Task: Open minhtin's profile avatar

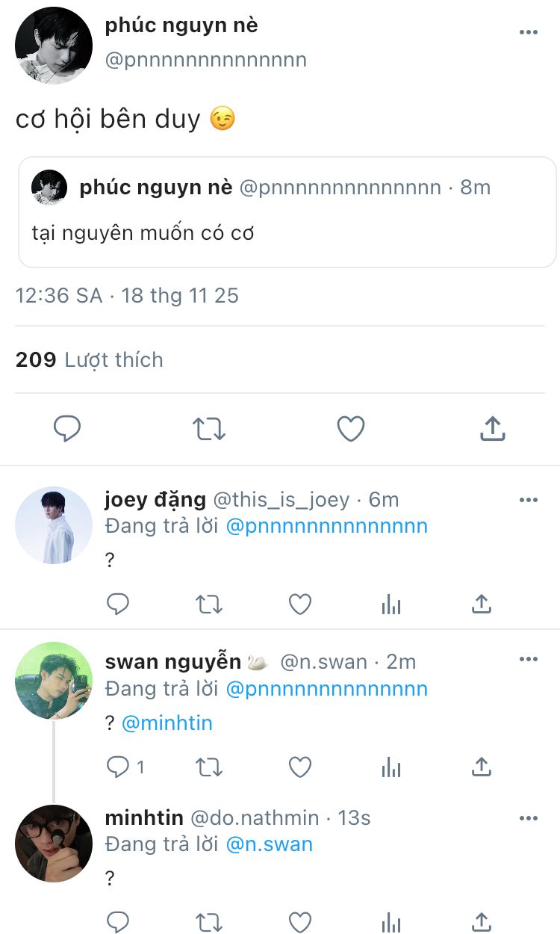Action: [54, 844]
